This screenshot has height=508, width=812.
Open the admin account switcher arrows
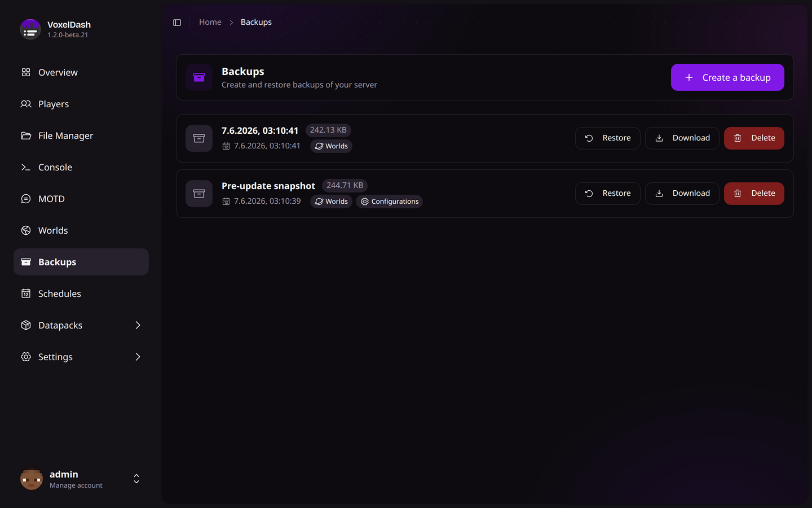point(136,479)
